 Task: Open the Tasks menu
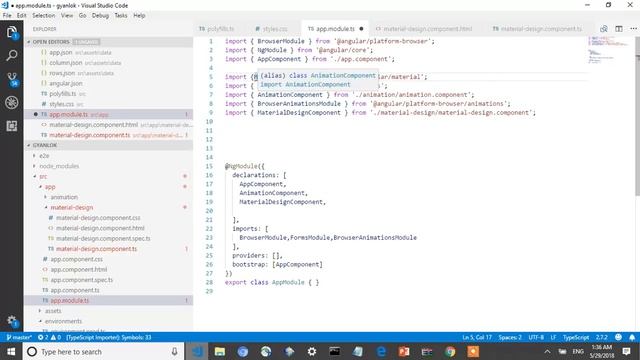click(x=120, y=15)
